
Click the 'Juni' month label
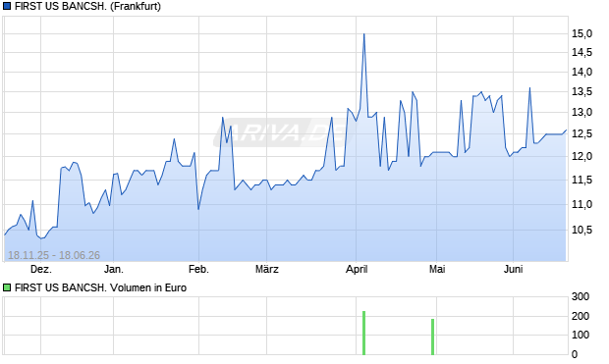[513, 269]
